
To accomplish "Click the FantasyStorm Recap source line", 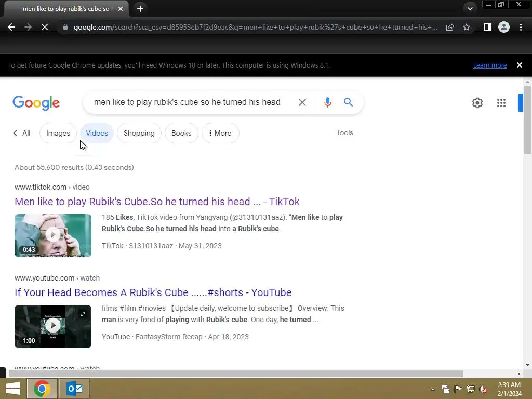I will (x=175, y=337).
